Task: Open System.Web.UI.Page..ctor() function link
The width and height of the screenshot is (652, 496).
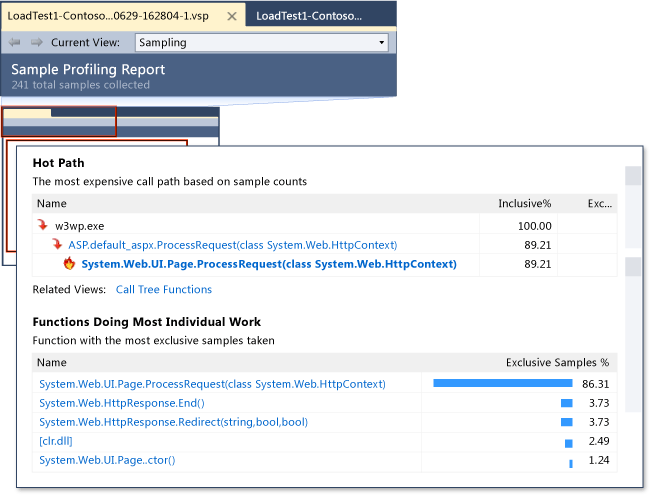Action: [x=107, y=460]
